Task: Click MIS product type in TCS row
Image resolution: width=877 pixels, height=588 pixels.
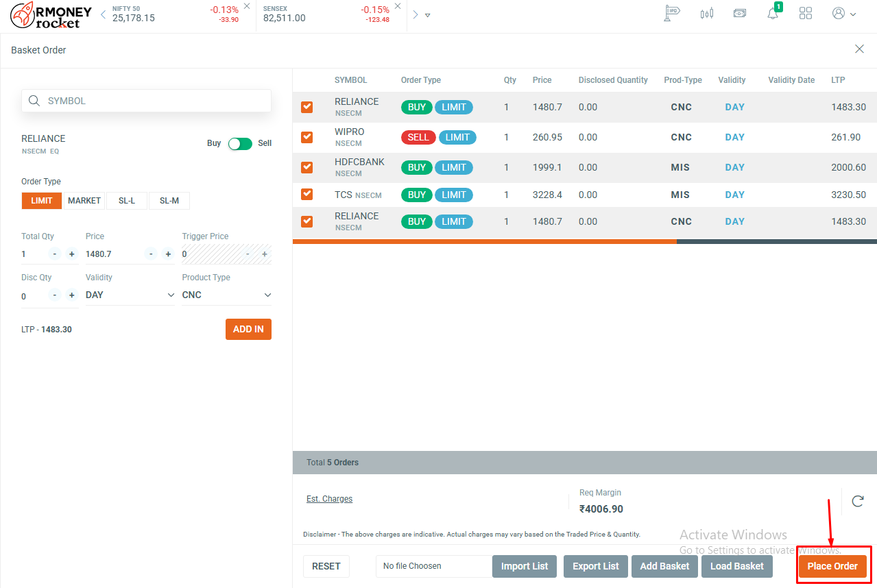Action: [680, 195]
